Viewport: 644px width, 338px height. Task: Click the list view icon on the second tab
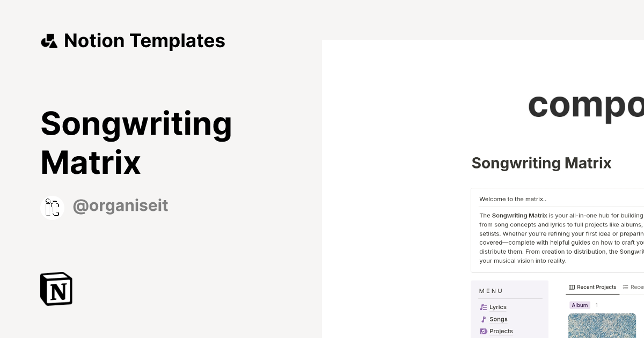625,287
